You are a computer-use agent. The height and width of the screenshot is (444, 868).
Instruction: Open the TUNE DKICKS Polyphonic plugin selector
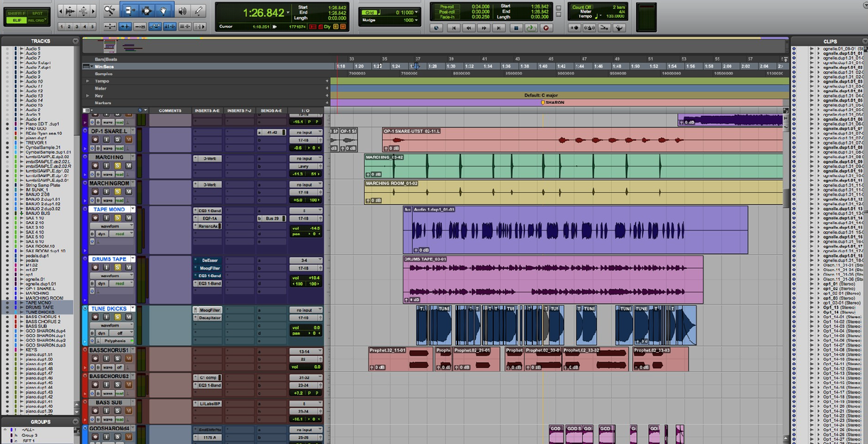[x=117, y=341]
